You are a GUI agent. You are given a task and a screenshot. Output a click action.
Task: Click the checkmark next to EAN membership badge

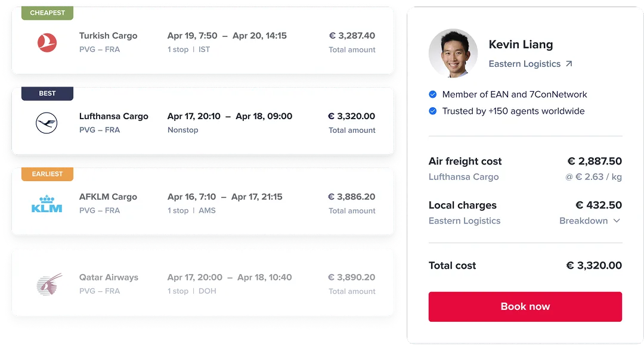[432, 94]
